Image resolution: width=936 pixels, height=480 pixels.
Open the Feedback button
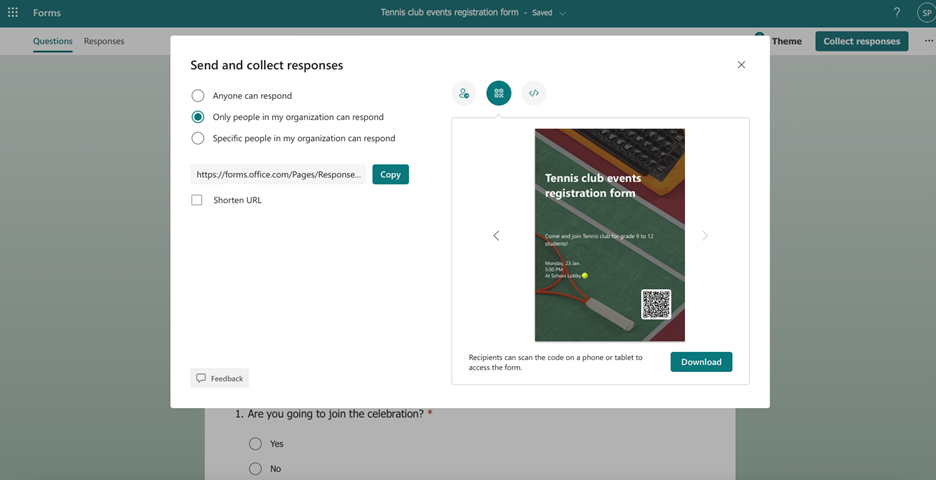pos(220,378)
